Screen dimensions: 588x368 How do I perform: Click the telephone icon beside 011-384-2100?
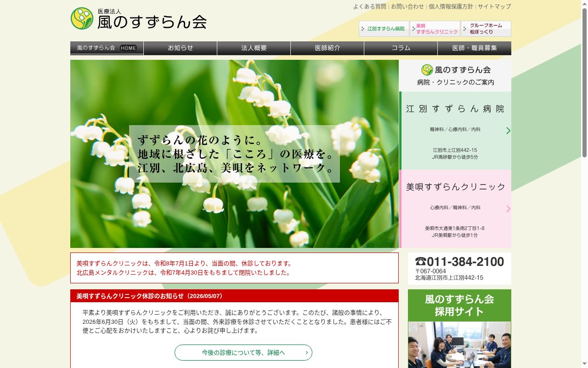click(x=421, y=262)
